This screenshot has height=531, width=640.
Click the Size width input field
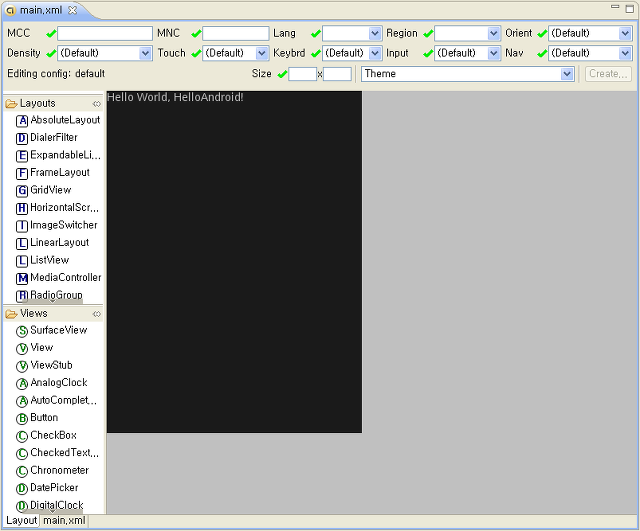[x=302, y=74]
